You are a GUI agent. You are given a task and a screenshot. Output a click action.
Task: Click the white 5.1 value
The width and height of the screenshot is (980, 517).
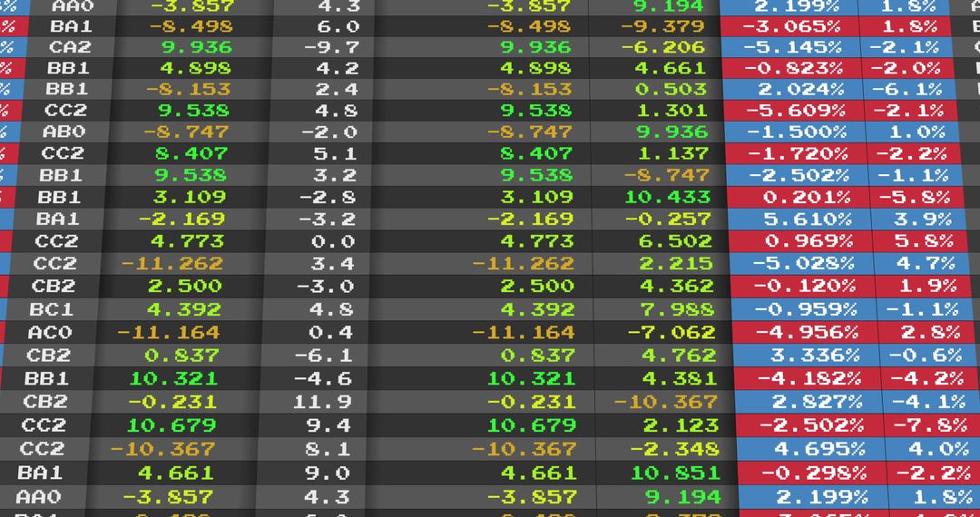(x=336, y=153)
